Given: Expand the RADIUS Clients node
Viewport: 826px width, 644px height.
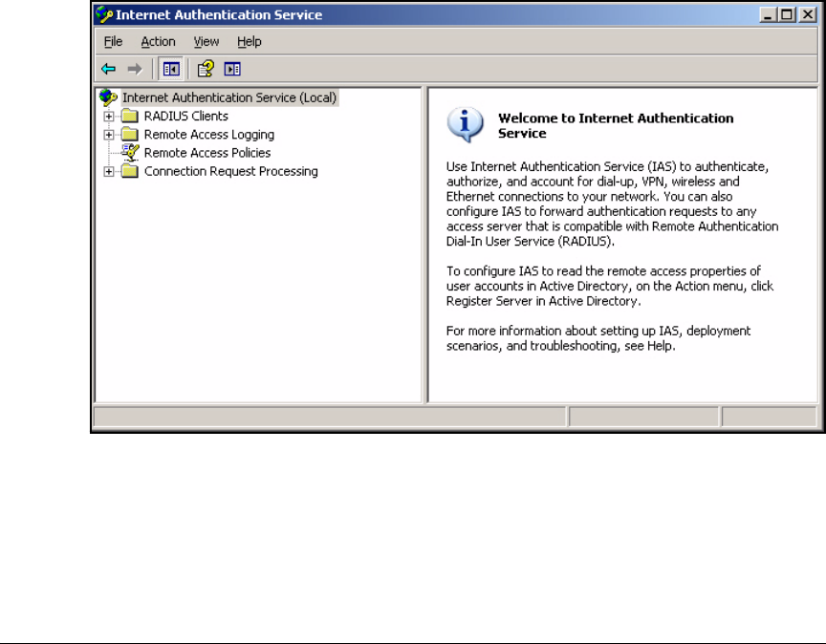Looking at the screenshot, I should [x=109, y=117].
